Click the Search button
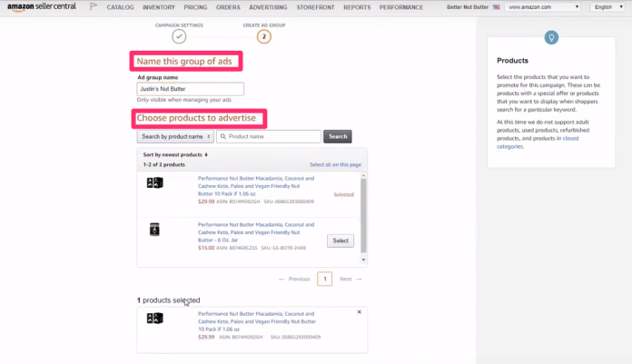The height and width of the screenshot is (364, 632). [x=338, y=136]
